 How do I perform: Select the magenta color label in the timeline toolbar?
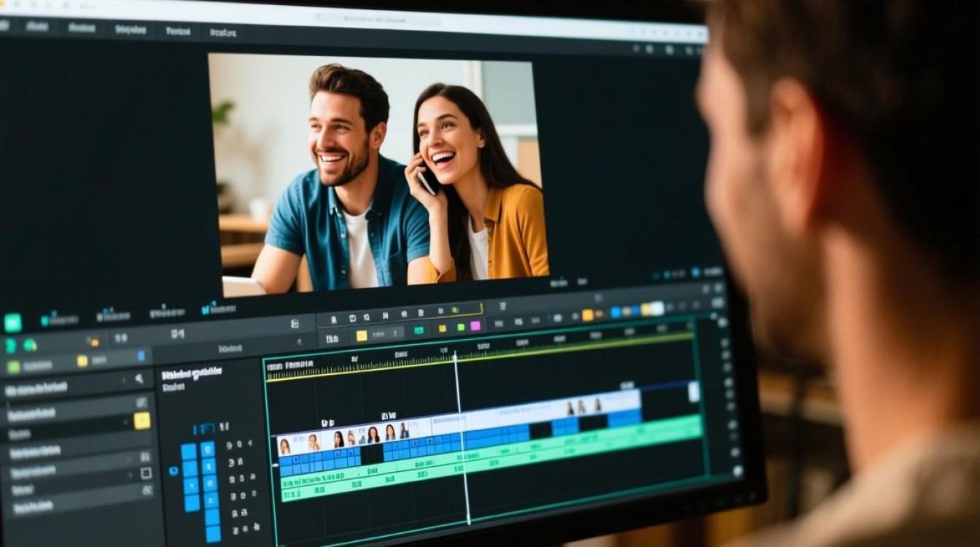click(475, 326)
